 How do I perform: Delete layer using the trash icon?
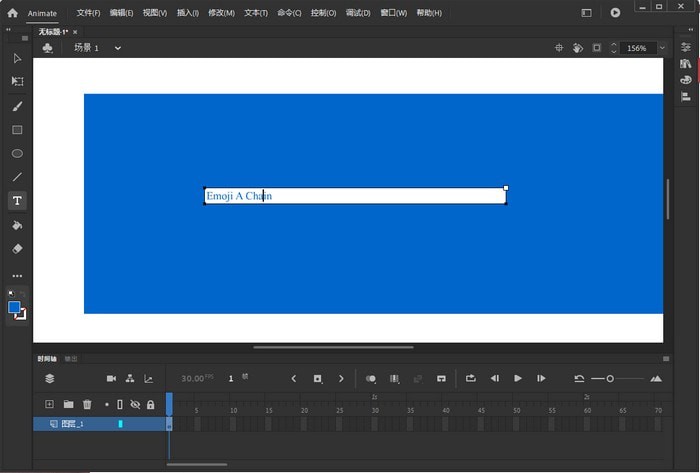[x=87, y=404]
